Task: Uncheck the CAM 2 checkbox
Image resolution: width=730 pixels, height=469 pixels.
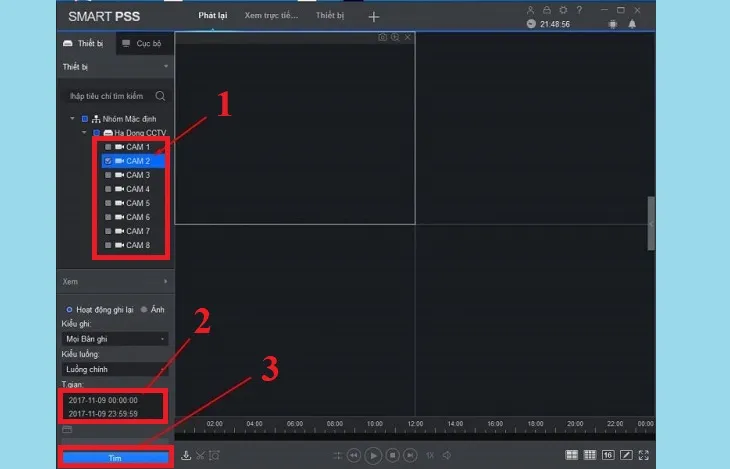Action: (x=108, y=161)
